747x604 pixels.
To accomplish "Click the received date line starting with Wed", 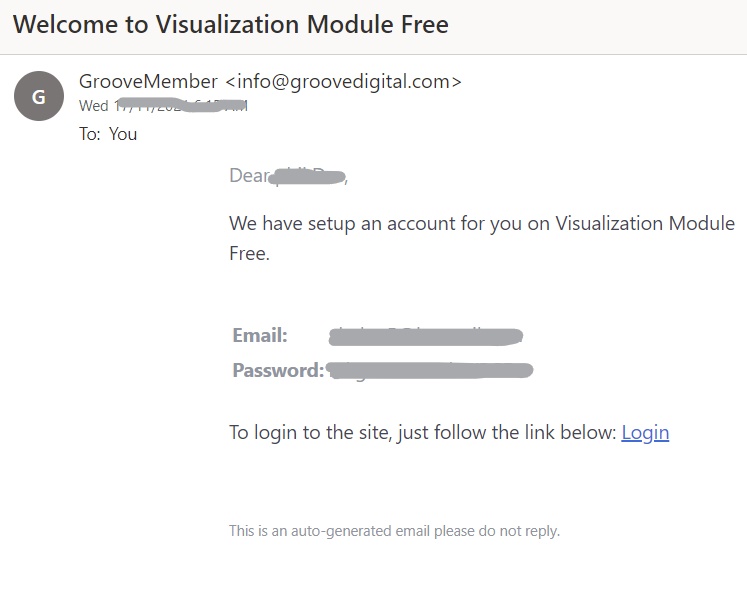I will (163, 105).
